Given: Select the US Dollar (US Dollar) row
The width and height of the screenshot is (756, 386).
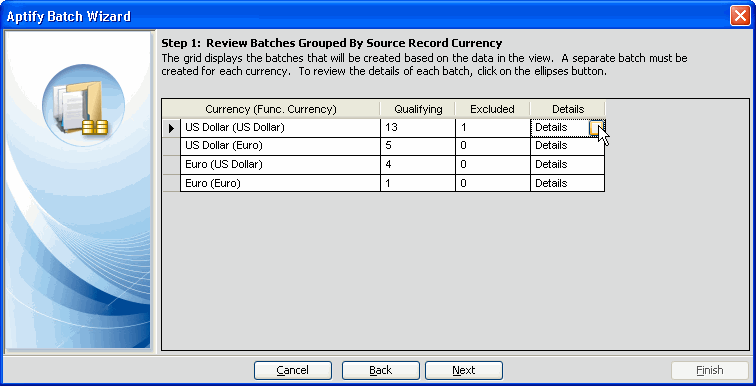Looking at the screenshot, I should [383, 128].
